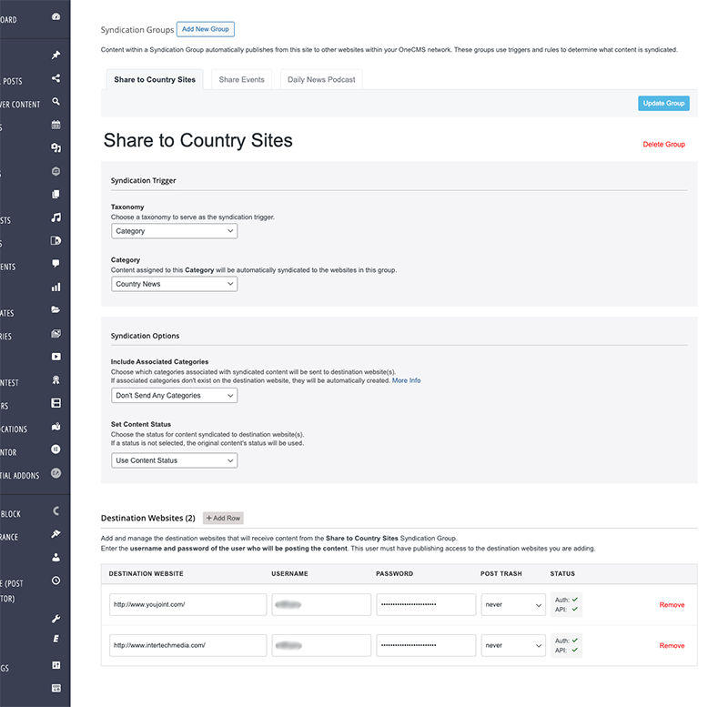Open the italic E icon in sidebar
This screenshot has height=707, width=728.
pyautogui.click(x=56, y=639)
